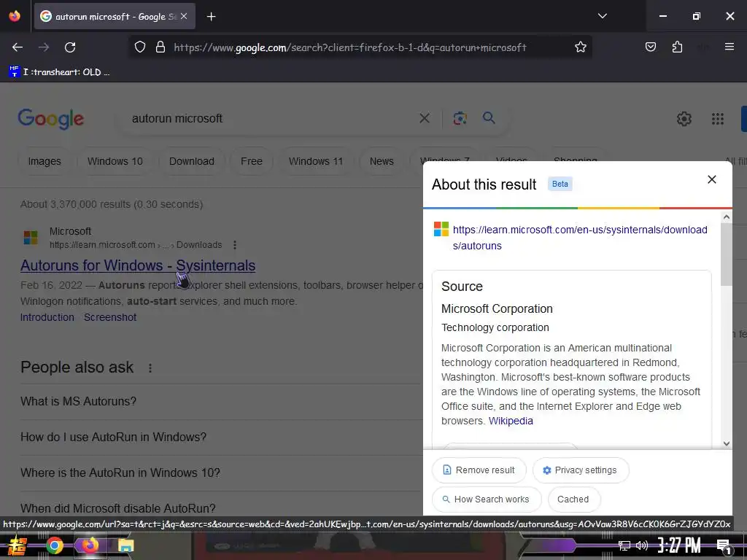Screen dimensions: 747x560
Task: Click the address bar URL field
Action: [x=350, y=47]
